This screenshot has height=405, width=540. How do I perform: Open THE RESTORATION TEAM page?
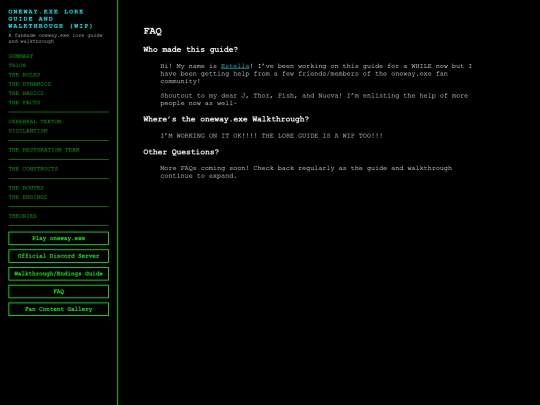click(44, 150)
